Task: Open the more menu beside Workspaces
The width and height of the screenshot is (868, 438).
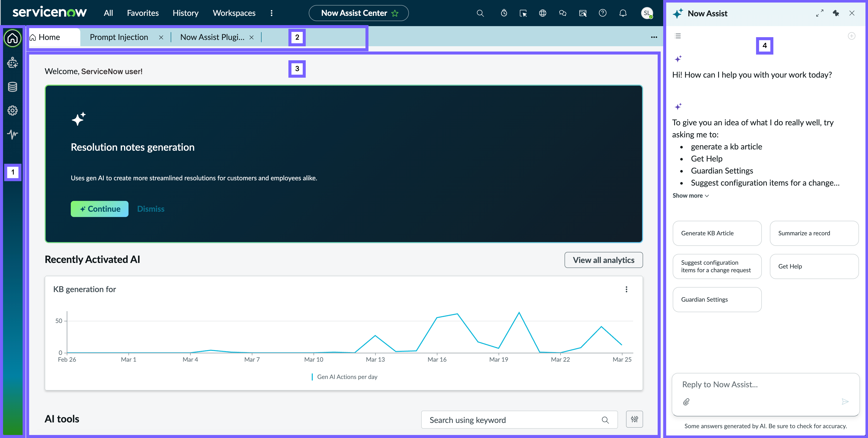Action: click(x=272, y=13)
